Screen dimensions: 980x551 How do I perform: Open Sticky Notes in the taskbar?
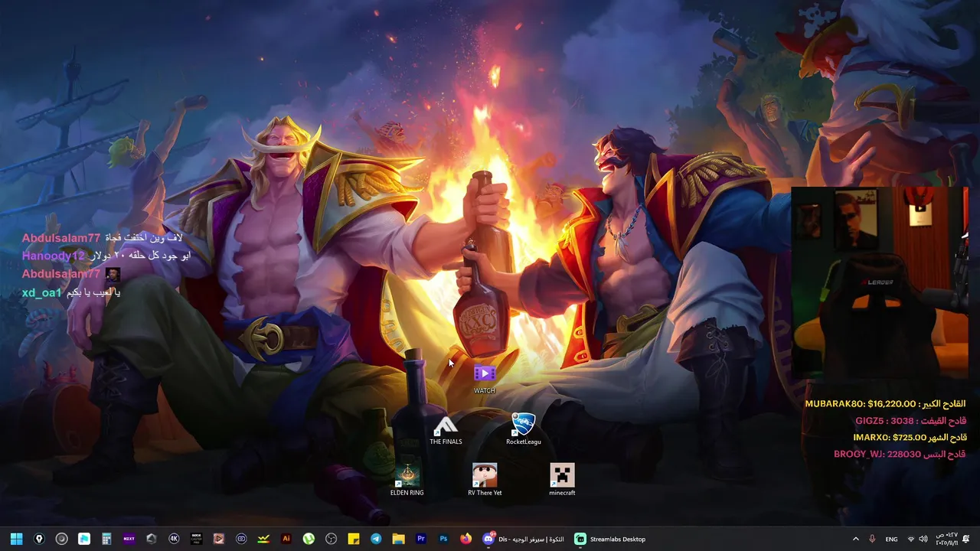pyautogui.click(x=354, y=539)
